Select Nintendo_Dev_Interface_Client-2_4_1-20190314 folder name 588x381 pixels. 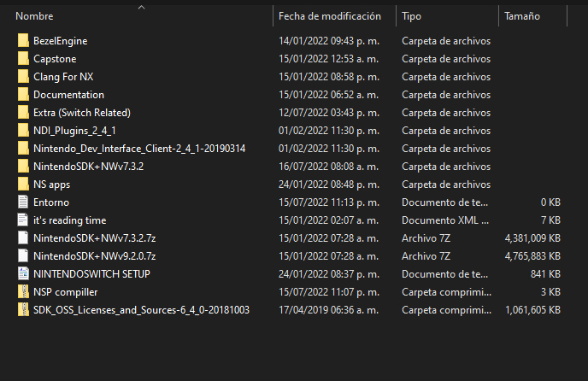point(139,149)
